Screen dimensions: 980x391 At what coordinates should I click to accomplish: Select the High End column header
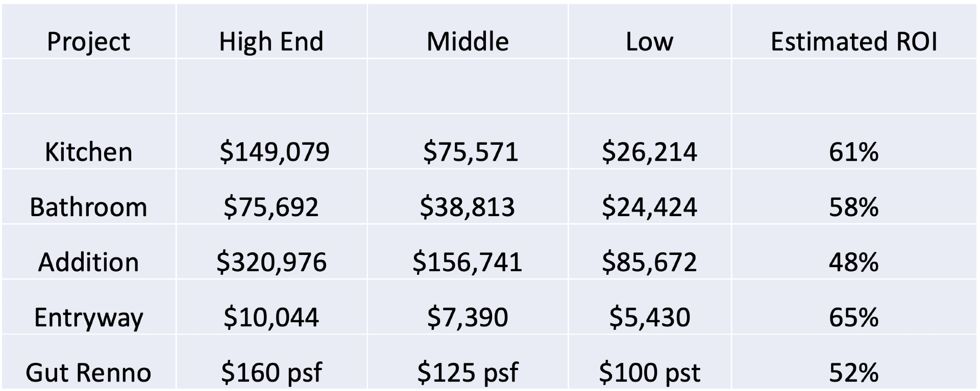point(271,41)
